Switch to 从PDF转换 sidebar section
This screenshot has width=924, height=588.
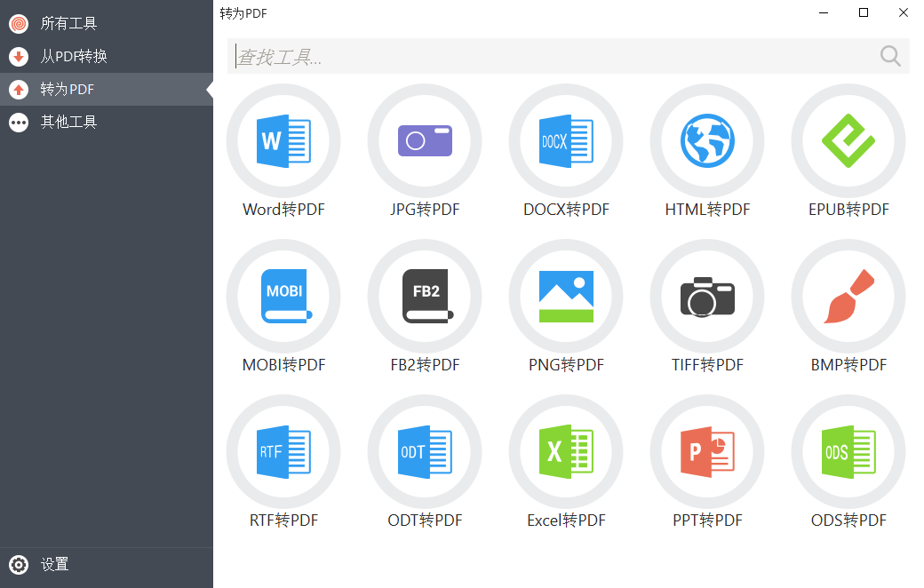coord(107,57)
